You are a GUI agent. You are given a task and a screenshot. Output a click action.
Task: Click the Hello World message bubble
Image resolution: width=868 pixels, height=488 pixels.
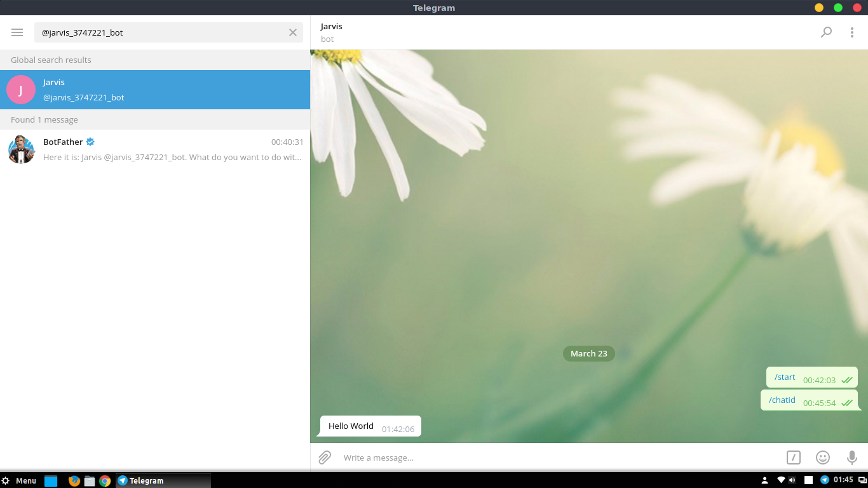[x=370, y=426]
